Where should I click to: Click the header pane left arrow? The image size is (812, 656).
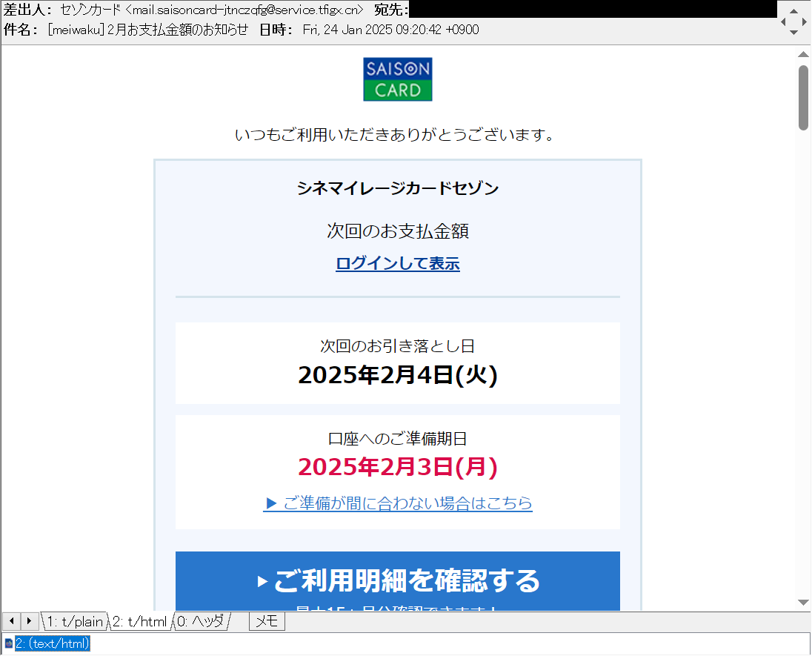pos(784,21)
